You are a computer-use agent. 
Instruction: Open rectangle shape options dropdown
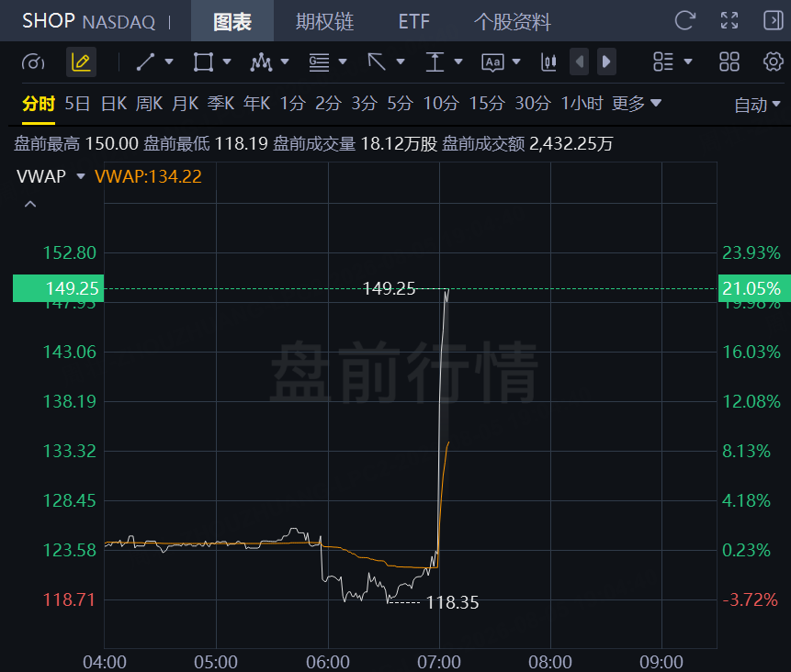coord(227,62)
